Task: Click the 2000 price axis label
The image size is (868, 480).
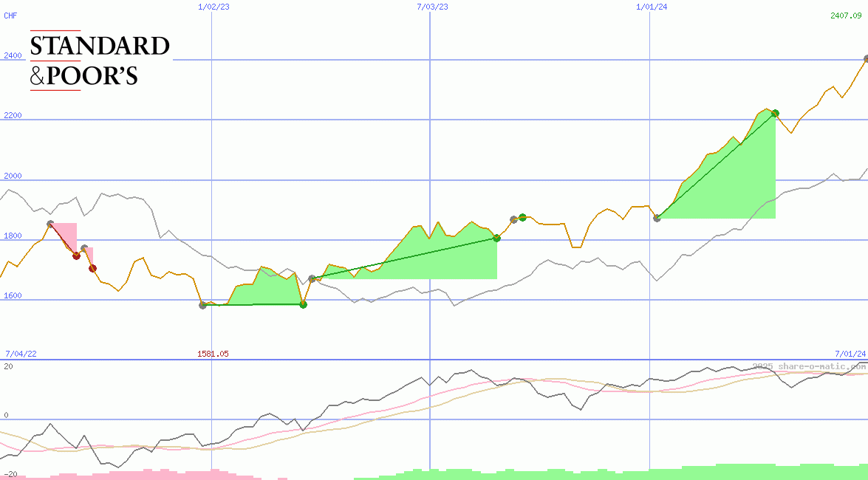Action: [x=13, y=176]
